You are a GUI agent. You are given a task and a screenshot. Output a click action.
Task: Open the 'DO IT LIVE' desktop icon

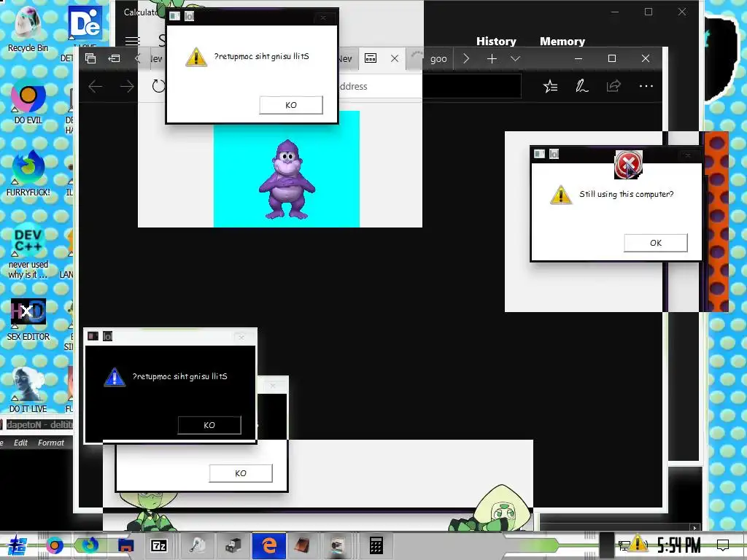pyautogui.click(x=28, y=389)
